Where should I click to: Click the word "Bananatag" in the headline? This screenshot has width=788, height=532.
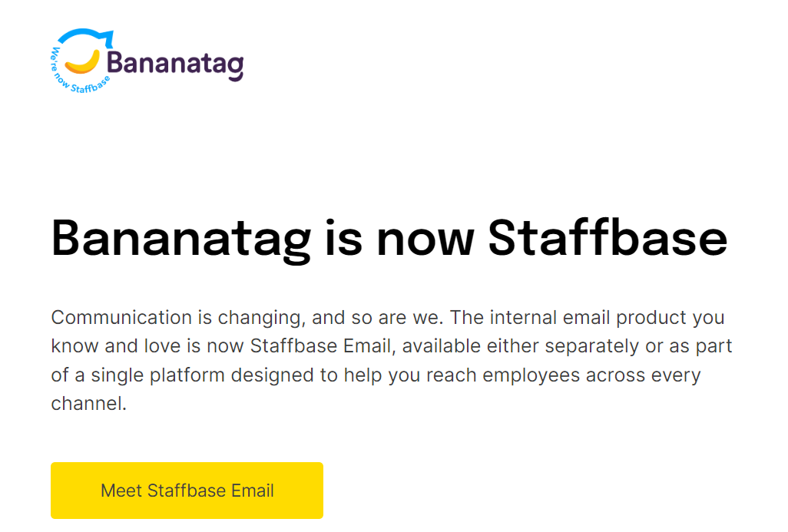click(x=181, y=239)
